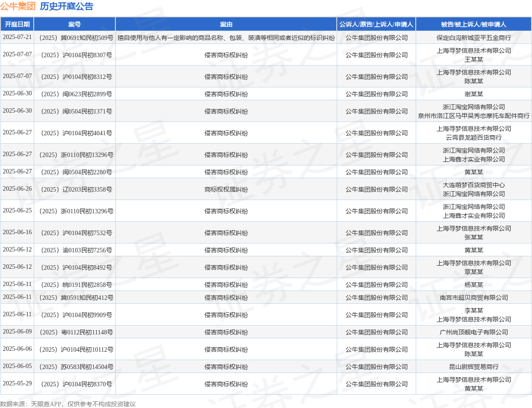Select case number 沪0104民初10112号
This screenshot has height=408, width=532.
[x=75, y=349]
